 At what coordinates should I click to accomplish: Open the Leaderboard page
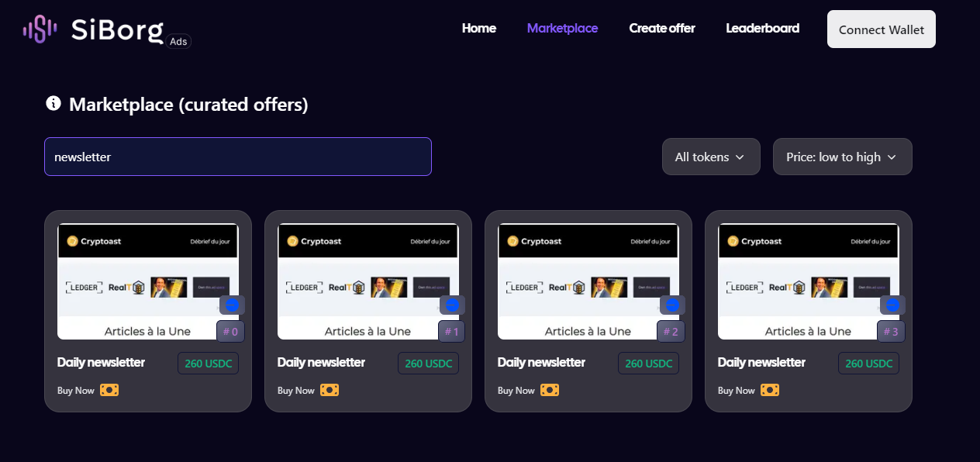(x=762, y=29)
